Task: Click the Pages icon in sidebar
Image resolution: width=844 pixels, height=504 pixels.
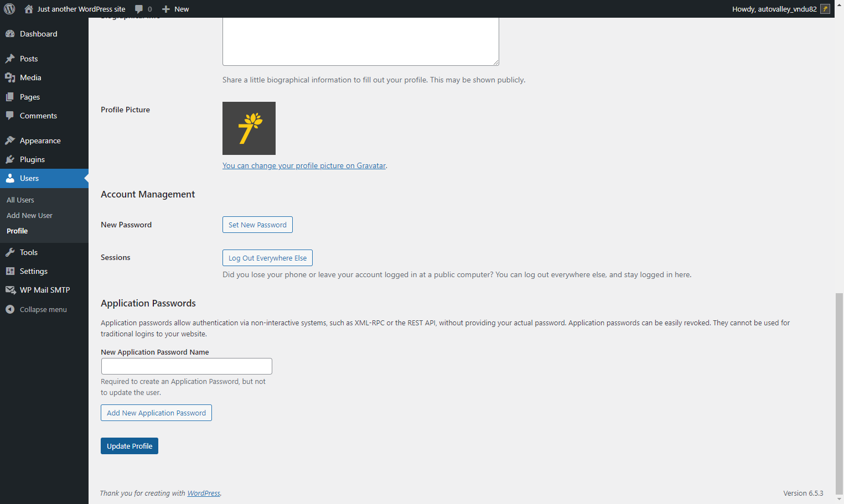Action: (10, 97)
